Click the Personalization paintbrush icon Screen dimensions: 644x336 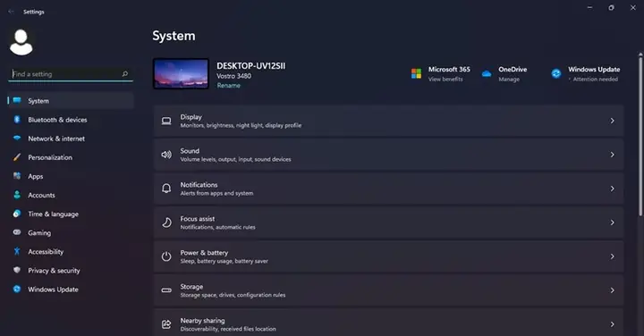coord(17,157)
